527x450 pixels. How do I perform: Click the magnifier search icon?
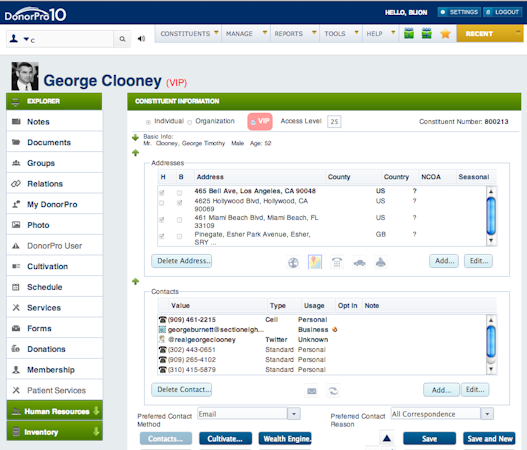[x=122, y=39]
